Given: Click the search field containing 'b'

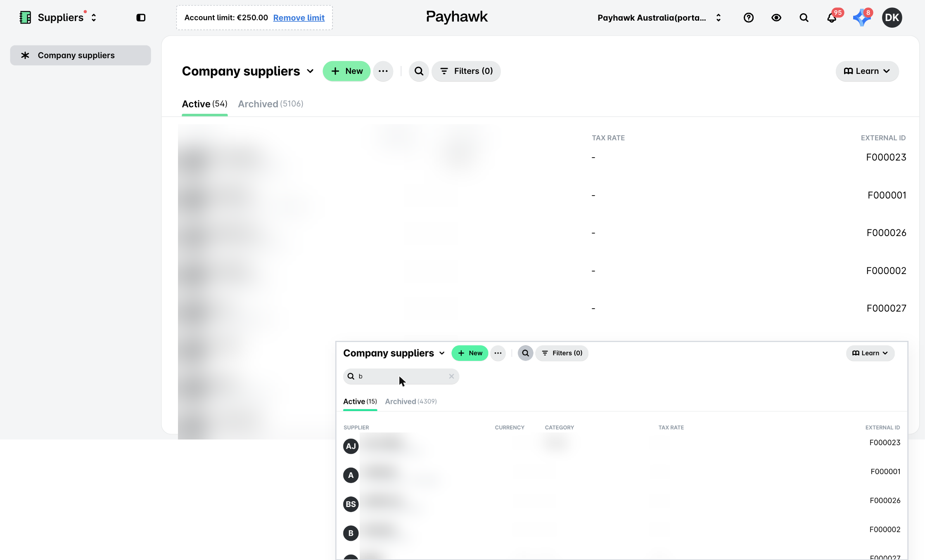Looking at the screenshot, I should 401,376.
